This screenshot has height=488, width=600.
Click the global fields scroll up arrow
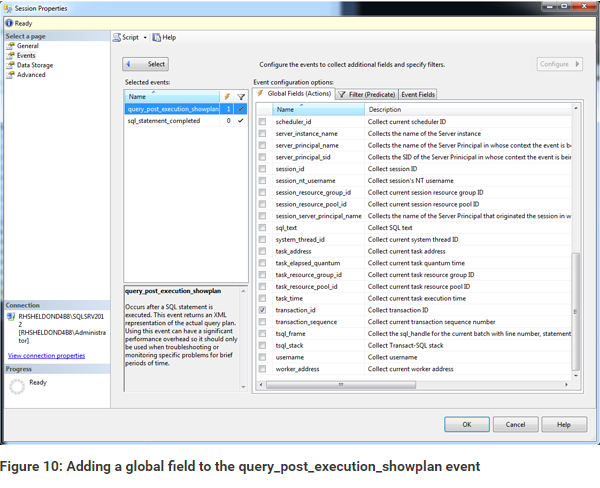(575, 108)
